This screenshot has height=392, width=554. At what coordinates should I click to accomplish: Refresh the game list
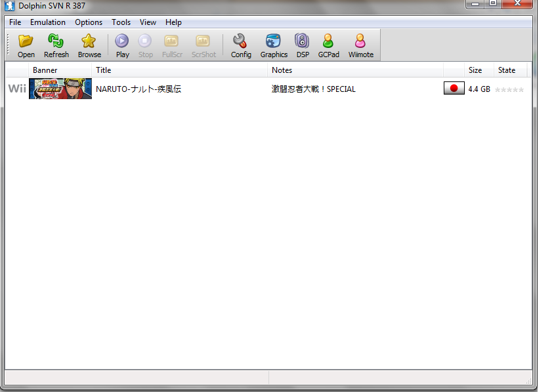pos(56,46)
